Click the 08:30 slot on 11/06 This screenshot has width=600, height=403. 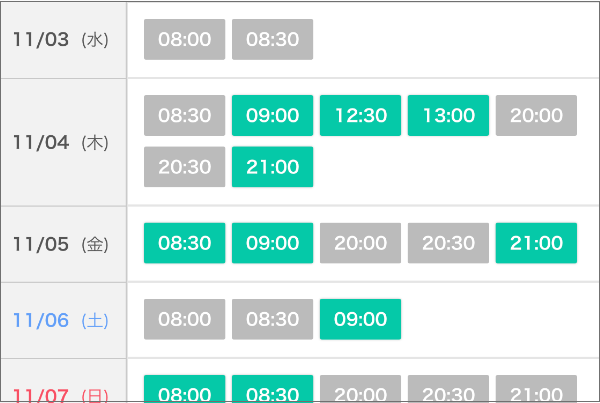coord(272,319)
